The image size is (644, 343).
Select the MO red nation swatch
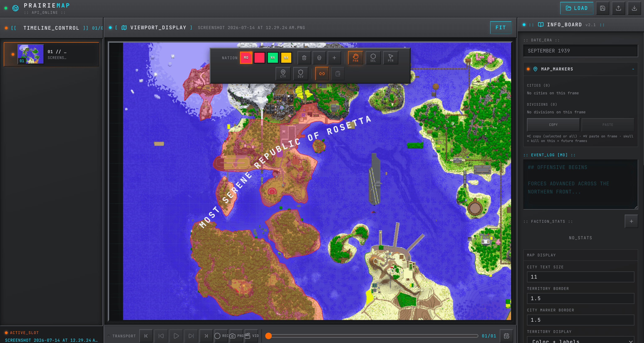pos(246,58)
